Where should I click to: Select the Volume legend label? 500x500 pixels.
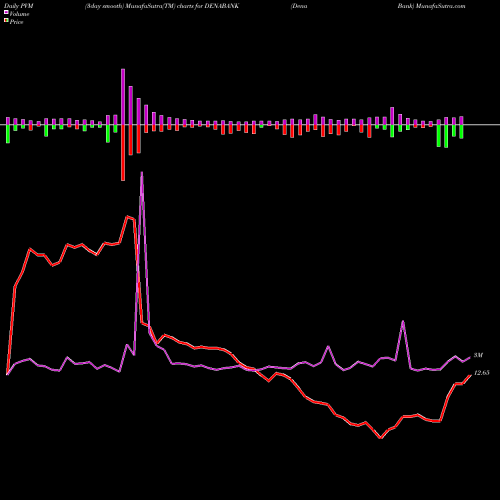click(19, 14)
